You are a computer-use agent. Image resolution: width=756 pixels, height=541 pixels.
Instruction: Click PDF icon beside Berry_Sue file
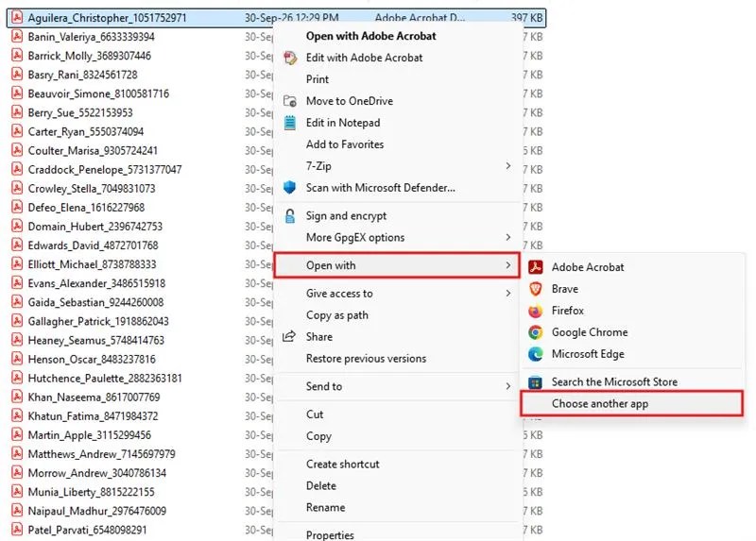pos(17,112)
